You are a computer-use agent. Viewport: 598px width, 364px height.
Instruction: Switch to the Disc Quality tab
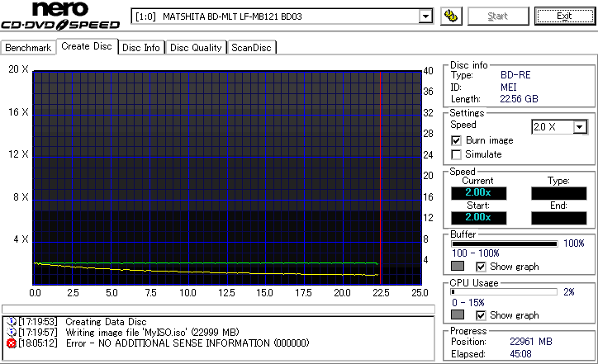point(196,48)
